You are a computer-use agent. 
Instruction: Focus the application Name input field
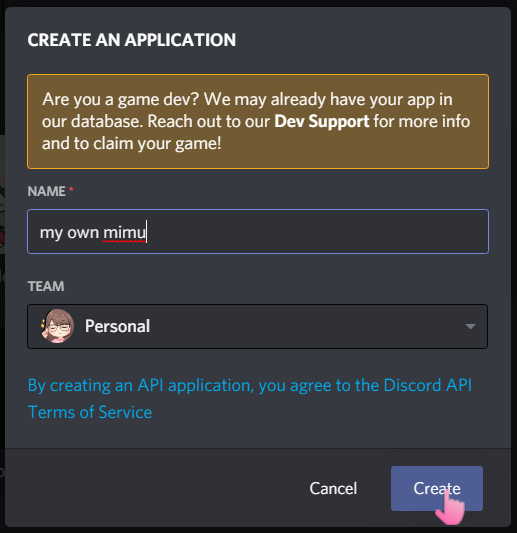(258, 231)
